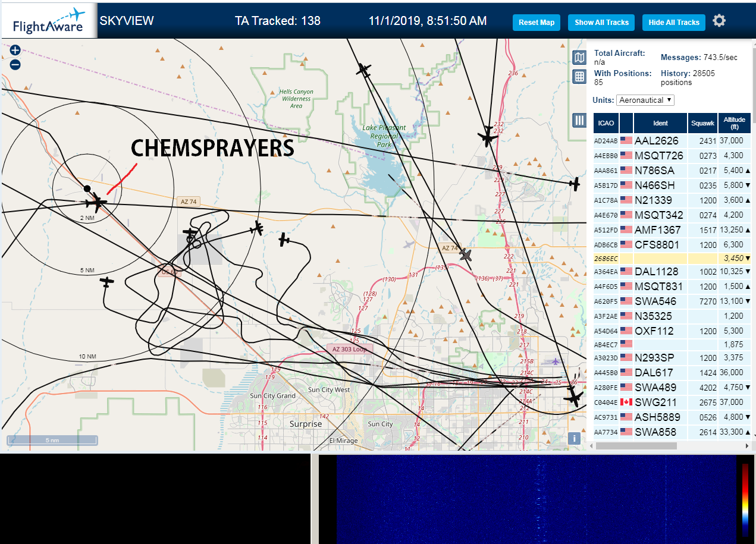Click the TA Tracked: 138 counter
The width and height of the screenshot is (756, 544).
(278, 21)
